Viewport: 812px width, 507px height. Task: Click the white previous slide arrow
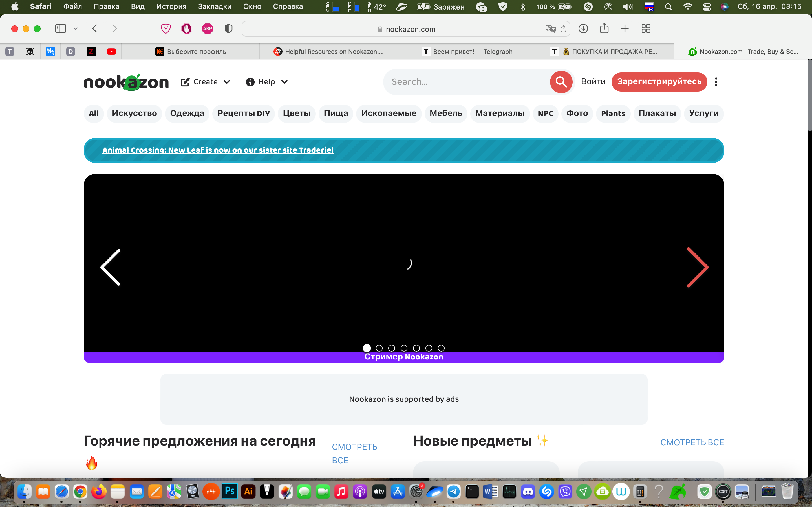111,267
